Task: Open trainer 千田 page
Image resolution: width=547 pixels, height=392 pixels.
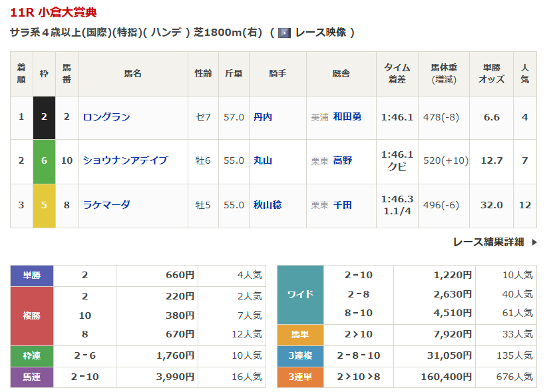Action: pos(343,205)
